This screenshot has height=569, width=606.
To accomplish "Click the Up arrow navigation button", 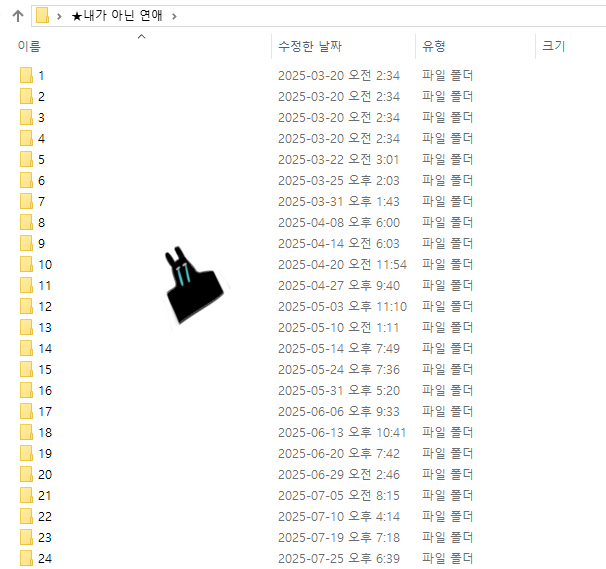I will click(x=18, y=16).
